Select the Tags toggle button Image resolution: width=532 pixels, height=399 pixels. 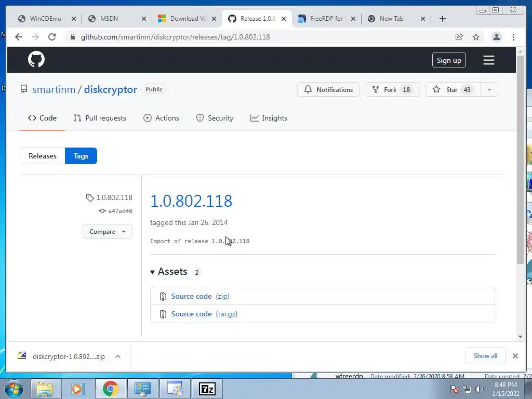tap(81, 156)
